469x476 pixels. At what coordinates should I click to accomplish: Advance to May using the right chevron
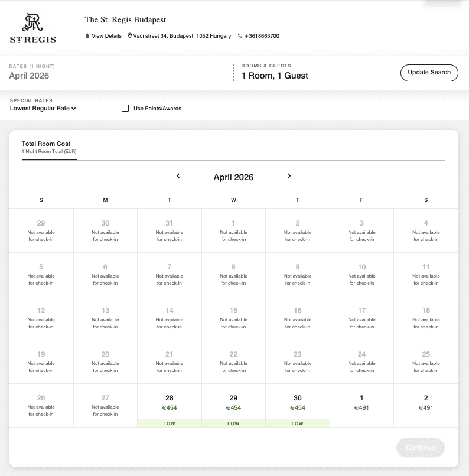[x=289, y=176]
